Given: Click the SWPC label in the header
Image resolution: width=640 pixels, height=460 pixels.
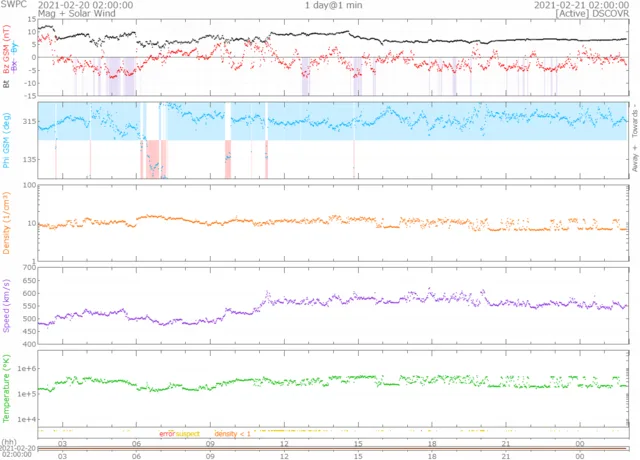Looking at the screenshot, I should click(x=14, y=5).
